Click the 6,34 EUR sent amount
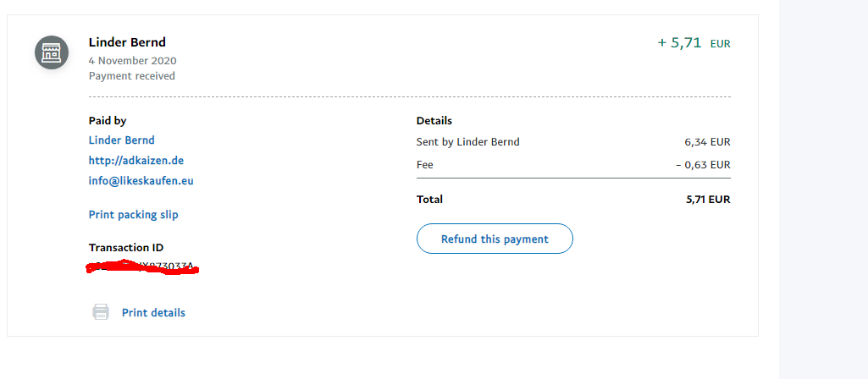The image size is (868, 379). (x=707, y=142)
